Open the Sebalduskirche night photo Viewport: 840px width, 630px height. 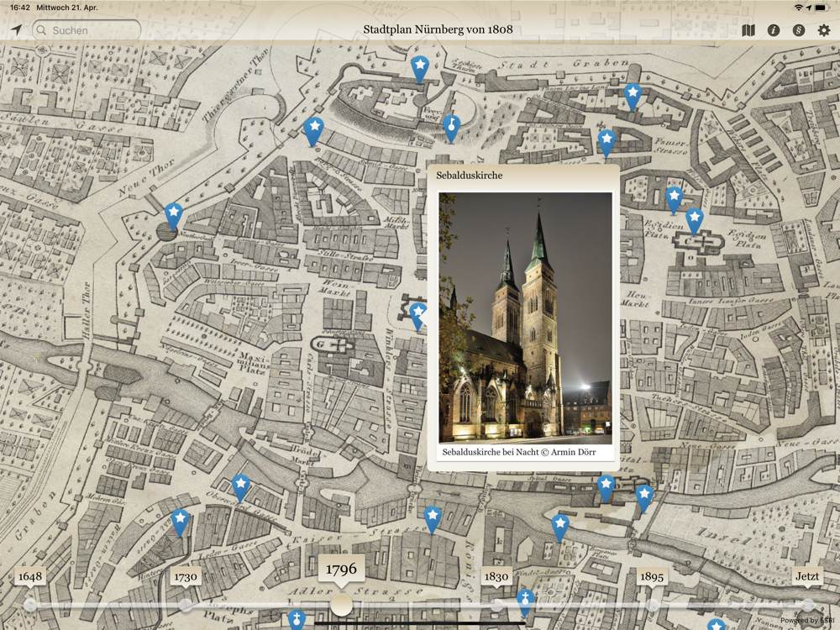(x=525, y=318)
